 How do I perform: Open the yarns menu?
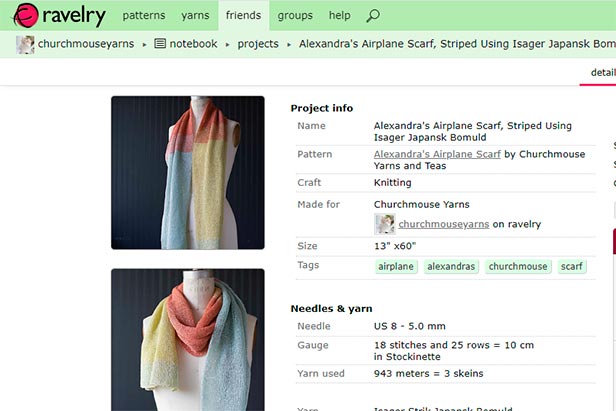point(195,15)
